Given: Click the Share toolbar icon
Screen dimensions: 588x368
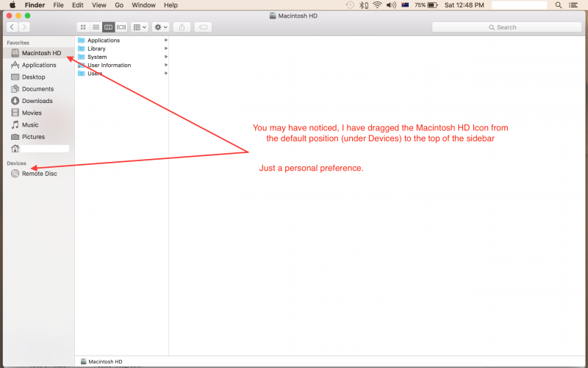Looking at the screenshot, I should pyautogui.click(x=182, y=27).
